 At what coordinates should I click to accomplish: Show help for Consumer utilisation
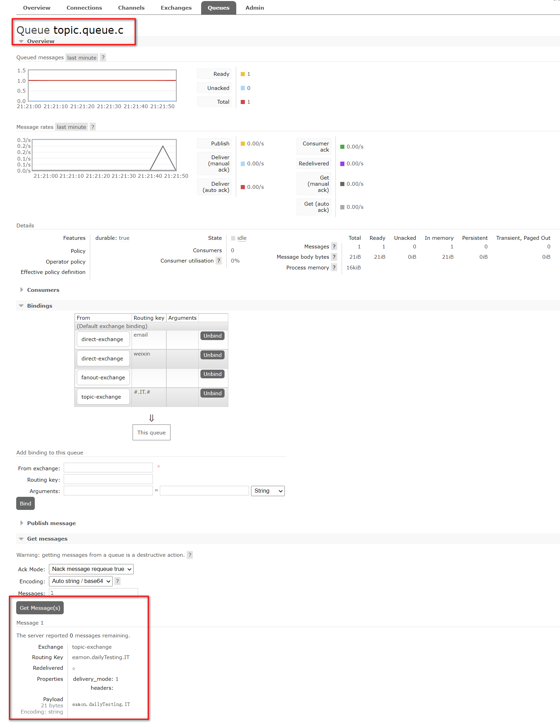219,260
